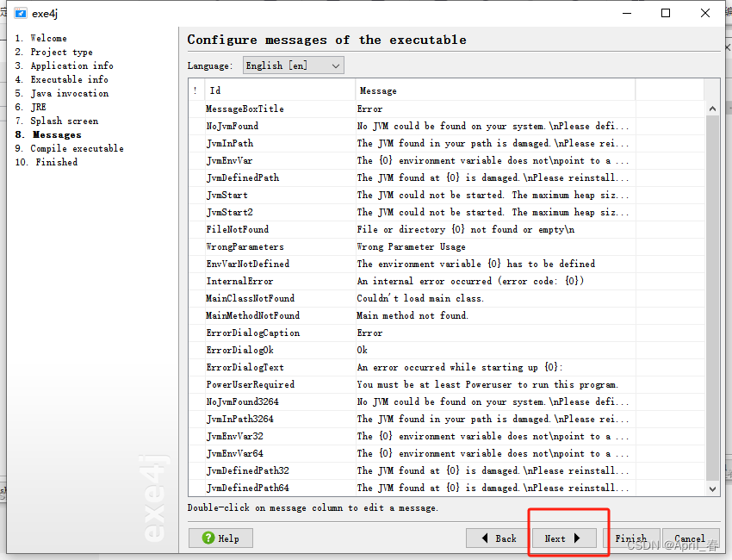This screenshot has width=732, height=560.
Task: Click 'Error' message in MessageBoxTitle row
Action: 369,109
